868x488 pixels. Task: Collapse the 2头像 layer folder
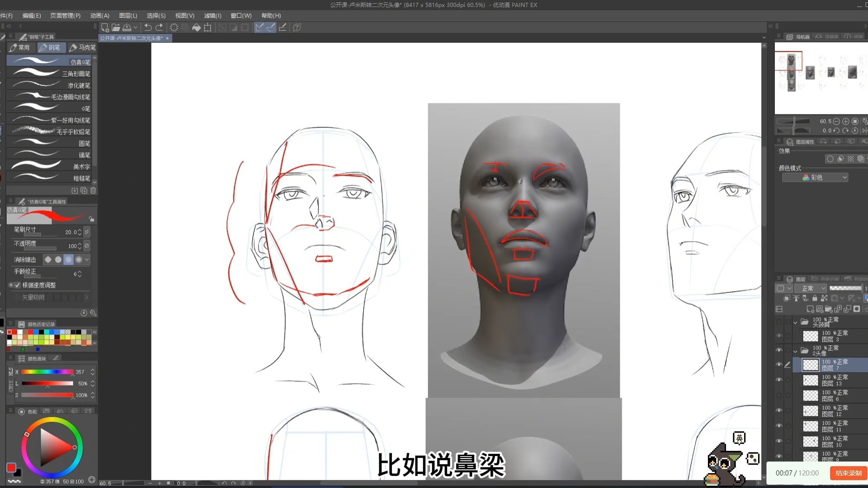[795, 351]
